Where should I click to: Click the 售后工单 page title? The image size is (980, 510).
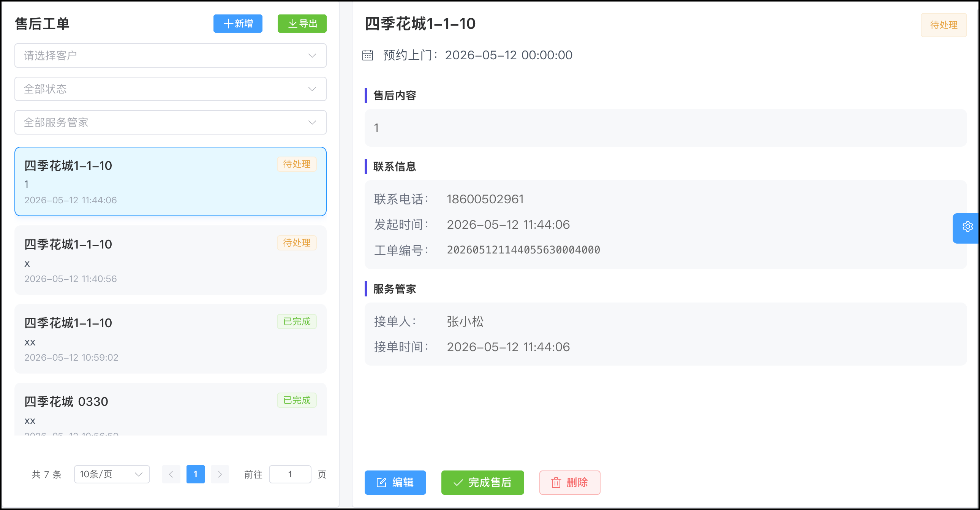click(x=42, y=24)
